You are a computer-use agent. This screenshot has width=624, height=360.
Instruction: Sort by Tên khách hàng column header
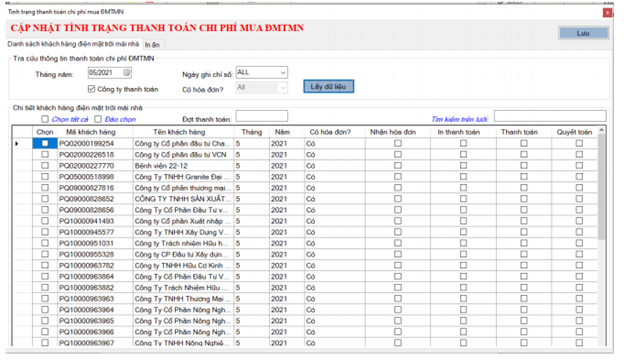[179, 132]
